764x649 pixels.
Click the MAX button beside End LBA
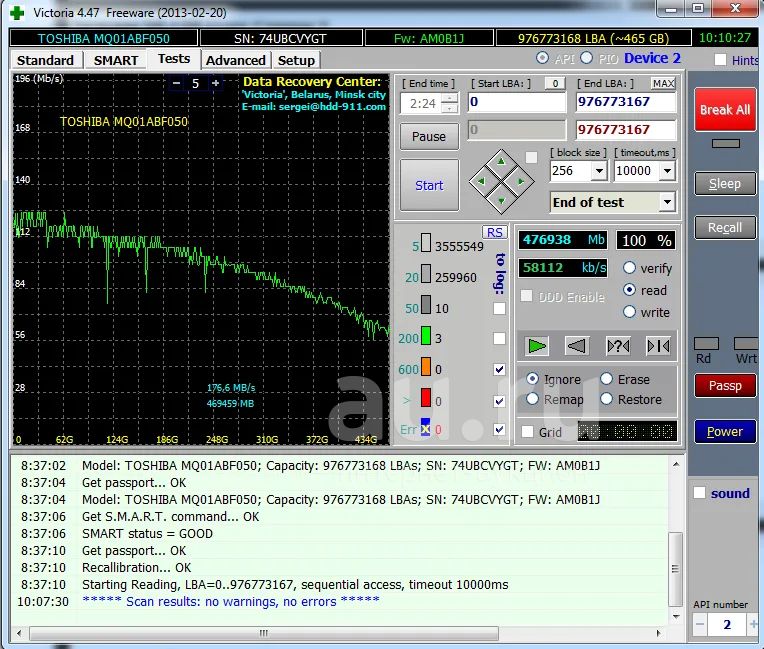[663, 83]
